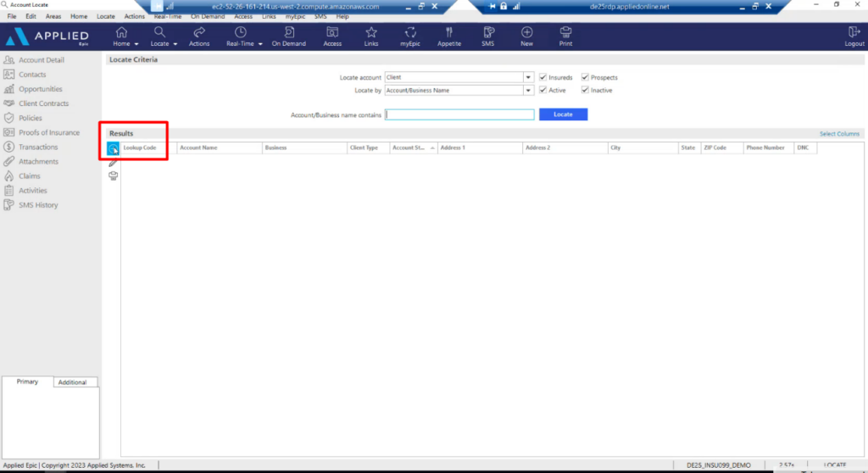This screenshot has width=868, height=473.
Task: Toggle the Active checkbox
Action: tap(543, 90)
